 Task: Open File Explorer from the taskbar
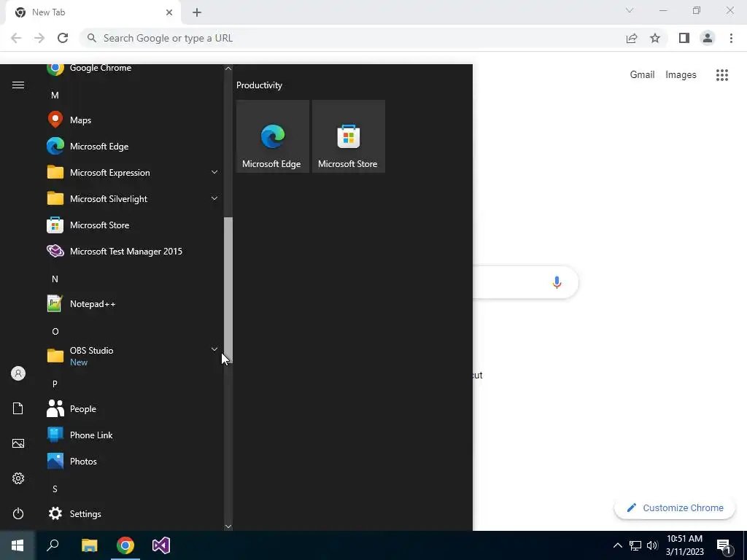(x=89, y=545)
